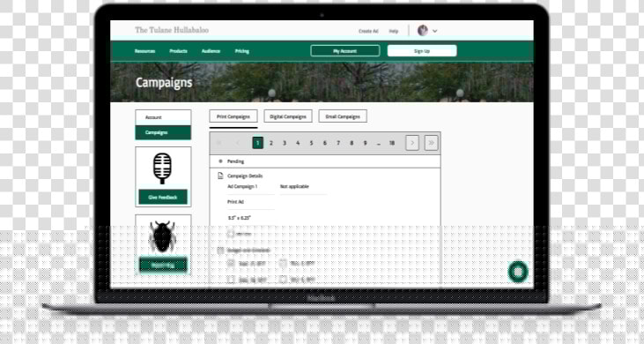Screen dimensions: 644x344
Task: Go to page 5 in pagination
Action: coord(311,143)
